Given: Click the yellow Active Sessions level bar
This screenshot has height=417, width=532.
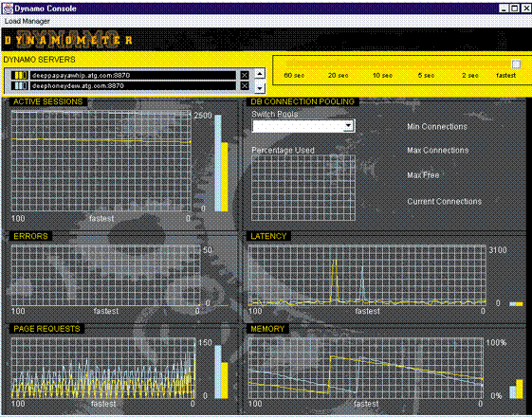Looking at the screenshot, I should click(x=225, y=177).
